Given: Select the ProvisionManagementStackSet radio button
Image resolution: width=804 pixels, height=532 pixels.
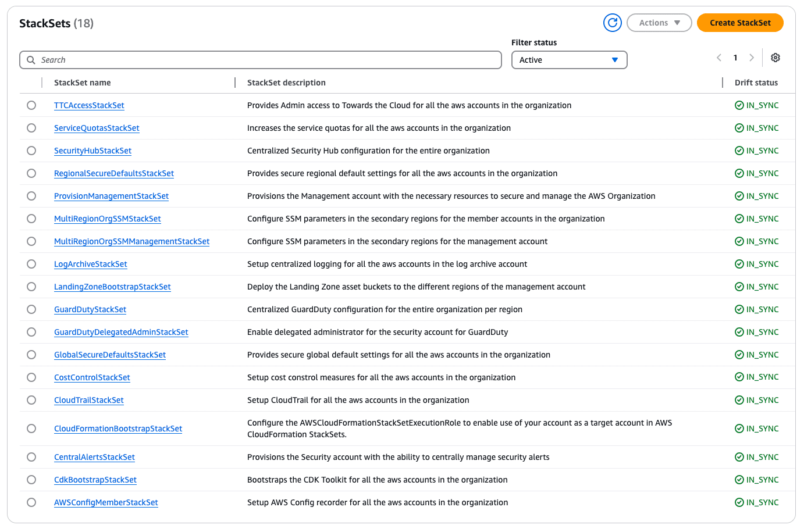Looking at the screenshot, I should point(31,196).
